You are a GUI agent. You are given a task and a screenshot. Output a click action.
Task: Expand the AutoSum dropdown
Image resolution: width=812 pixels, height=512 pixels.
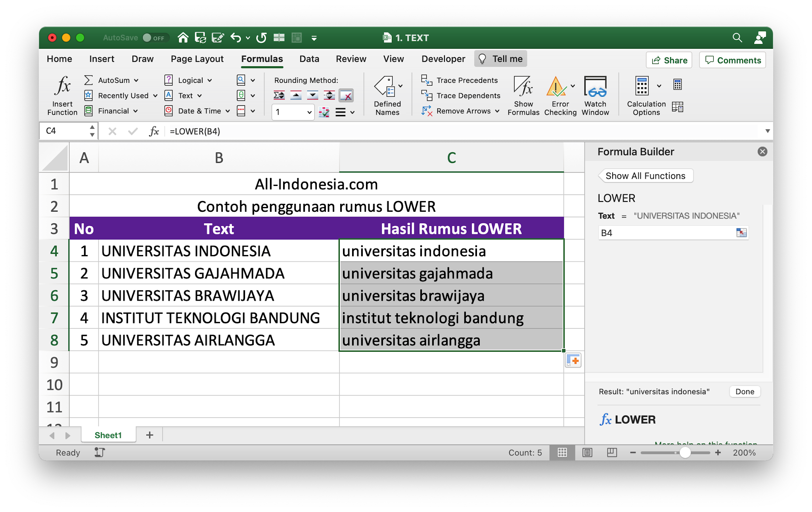[x=136, y=81]
